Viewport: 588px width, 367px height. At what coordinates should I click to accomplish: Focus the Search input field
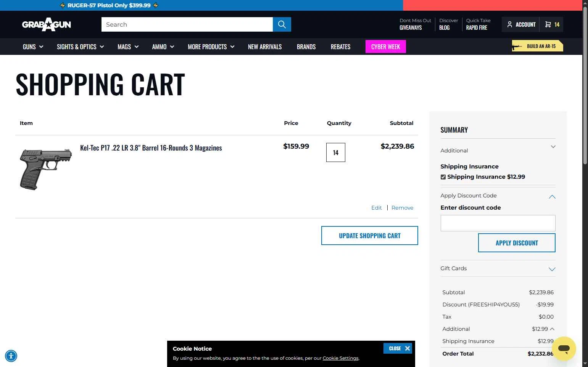(187, 24)
